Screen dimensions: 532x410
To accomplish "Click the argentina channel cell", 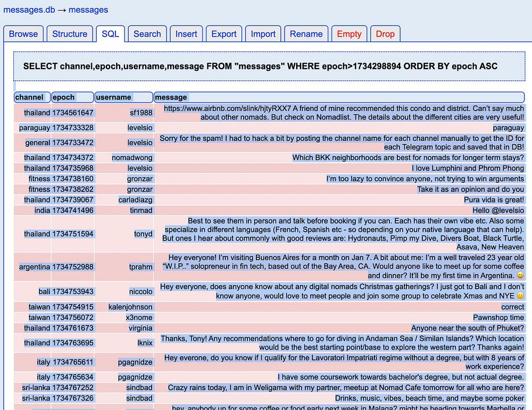I will pos(35,267).
